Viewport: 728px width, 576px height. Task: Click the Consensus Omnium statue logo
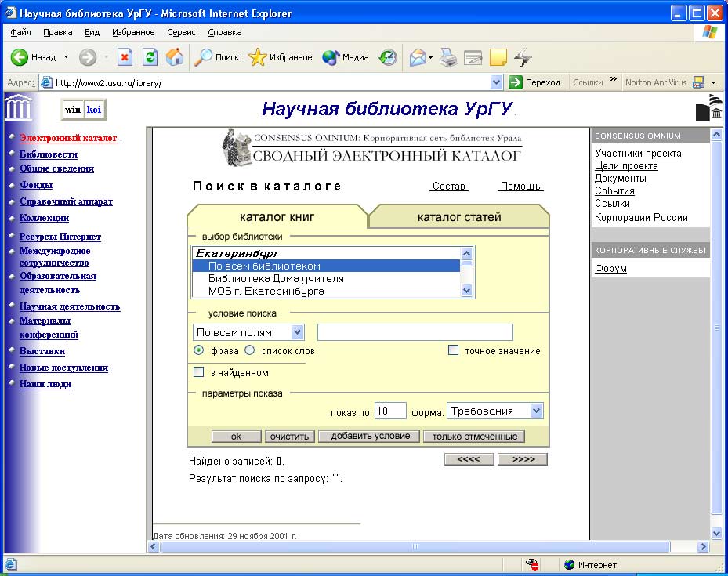236,147
